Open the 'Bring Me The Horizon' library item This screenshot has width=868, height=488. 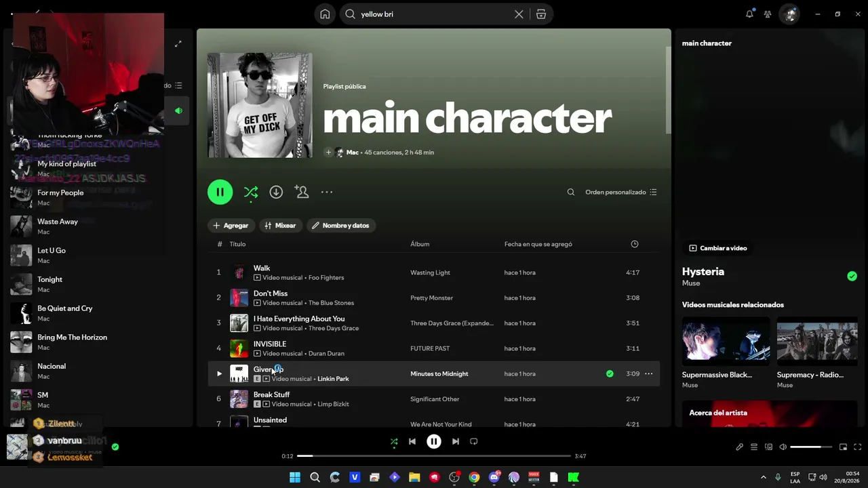98,342
